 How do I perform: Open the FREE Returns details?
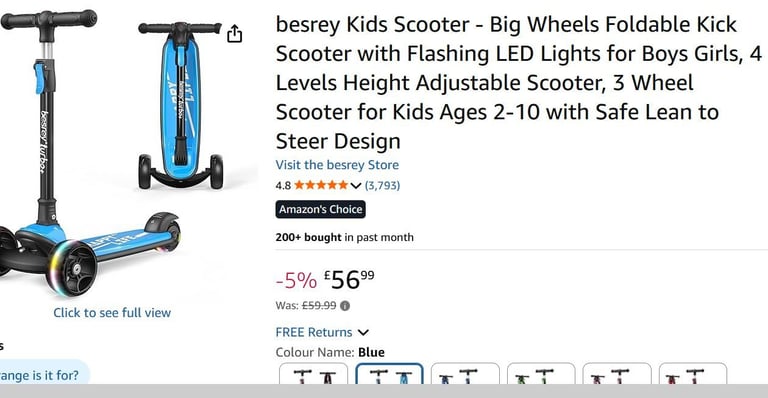[314, 332]
